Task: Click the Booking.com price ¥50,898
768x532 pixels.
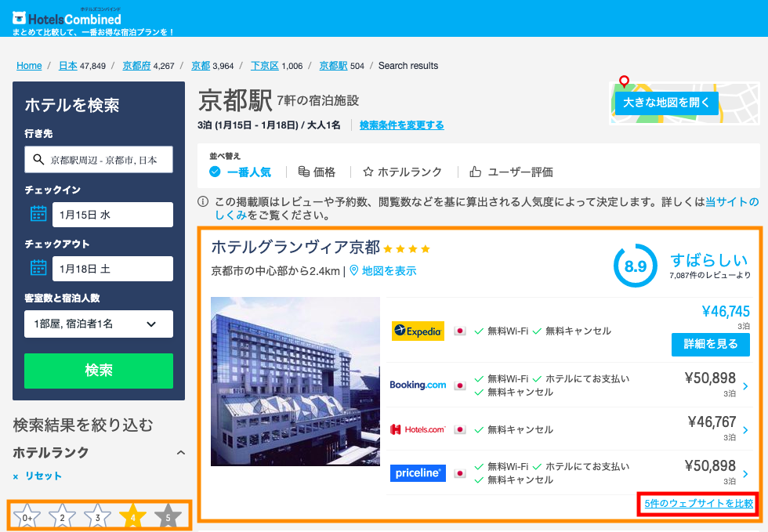Action: (710, 378)
